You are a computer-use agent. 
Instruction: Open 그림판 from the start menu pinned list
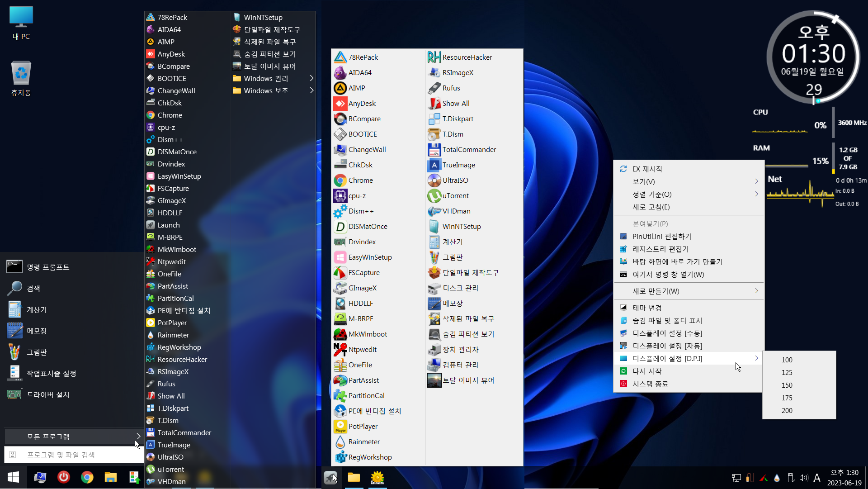click(72, 352)
